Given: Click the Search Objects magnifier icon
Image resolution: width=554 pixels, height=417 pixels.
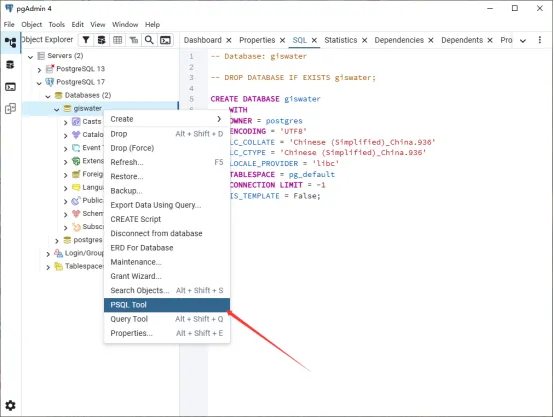Looking at the screenshot, I should point(149,40).
